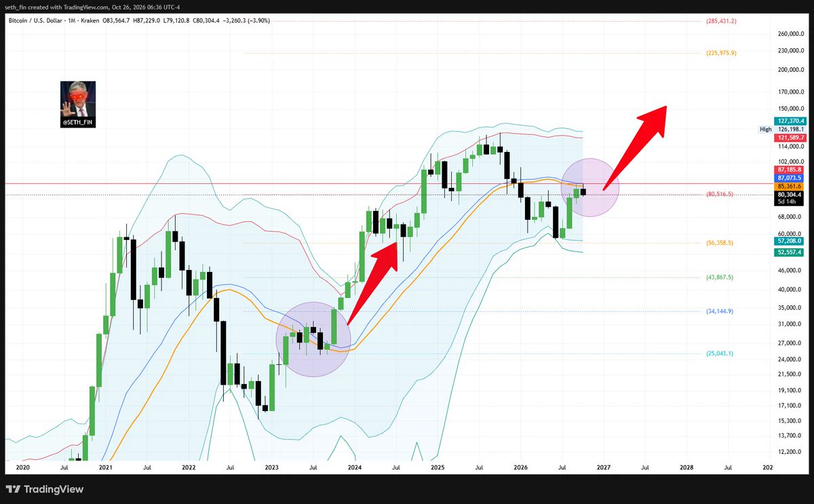Viewport: 814px width, 504px height.
Task: Select the purple circle near late 2026
Action: point(589,188)
